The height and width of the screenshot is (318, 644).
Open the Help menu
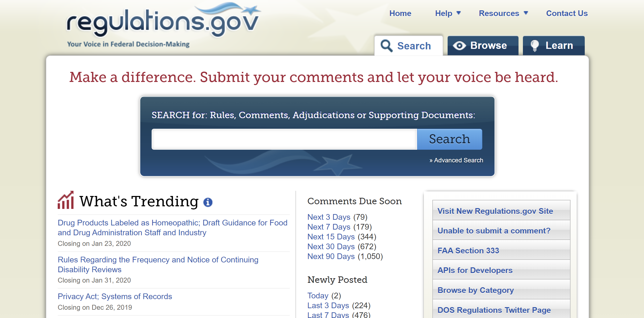[443, 13]
